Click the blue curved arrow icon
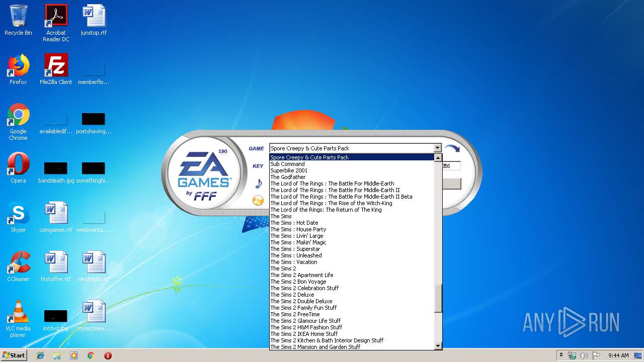The image size is (644, 362). coord(452,148)
